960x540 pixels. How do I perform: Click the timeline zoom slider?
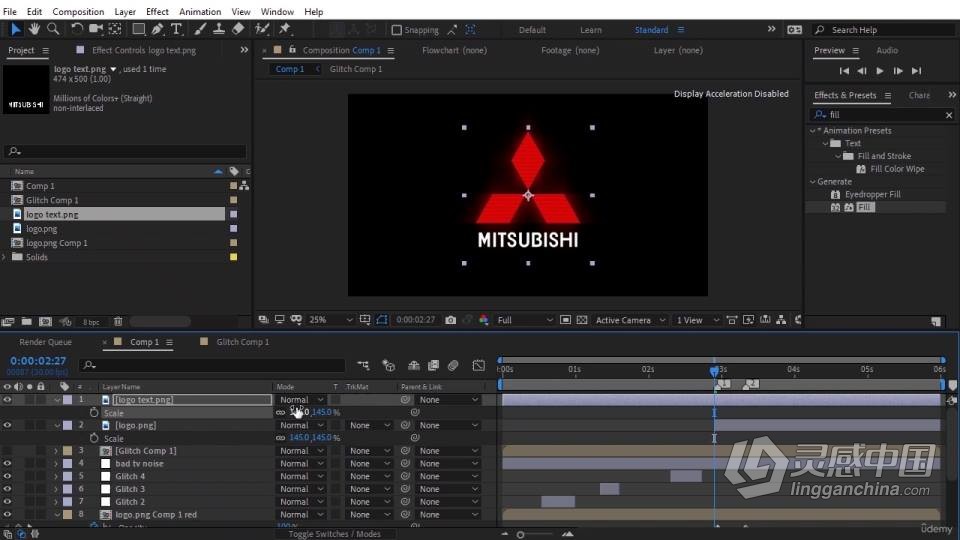click(x=520, y=534)
